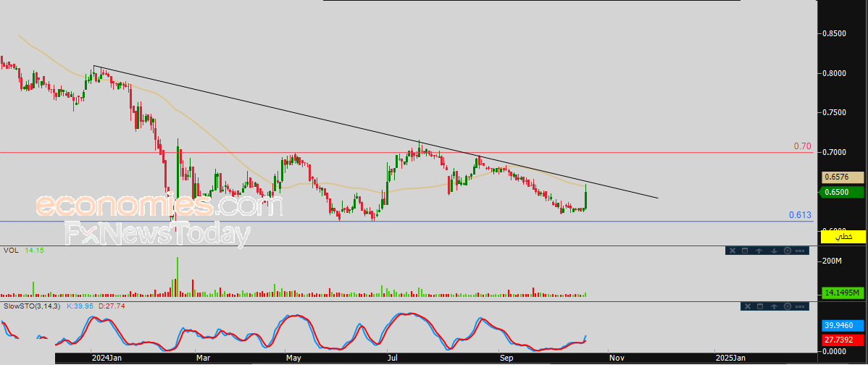Click the May date on time axis
The height and width of the screenshot is (365, 868).
click(x=294, y=358)
